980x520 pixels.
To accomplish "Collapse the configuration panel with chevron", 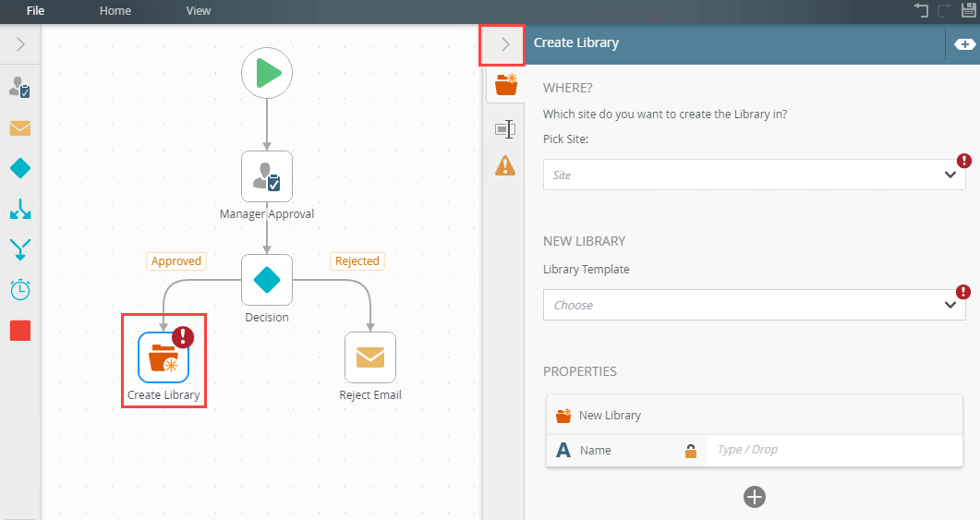I will (505, 44).
